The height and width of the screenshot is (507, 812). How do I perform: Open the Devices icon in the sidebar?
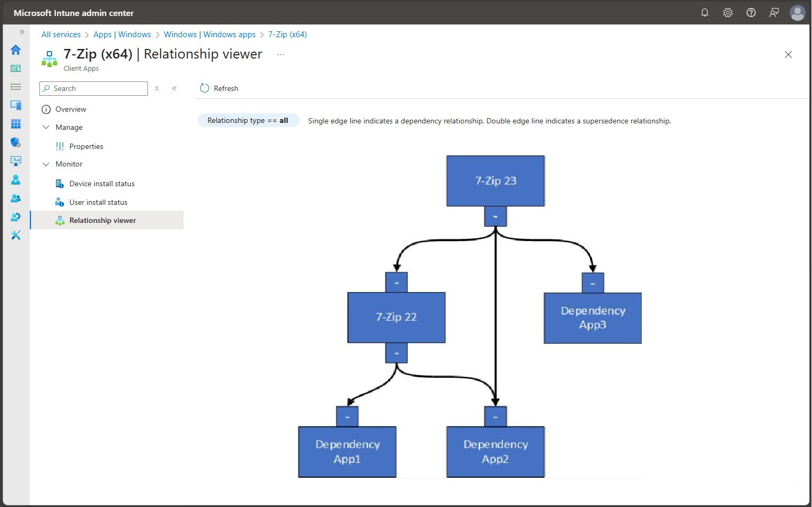pos(16,105)
